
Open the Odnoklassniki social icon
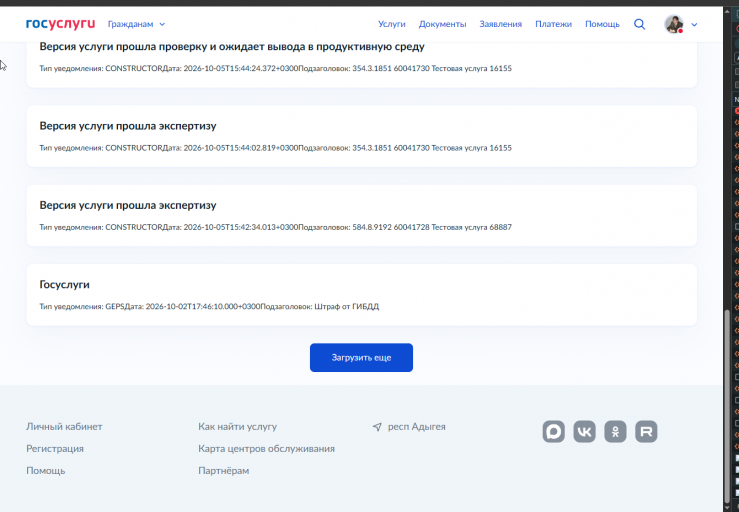[x=616, y=431]
